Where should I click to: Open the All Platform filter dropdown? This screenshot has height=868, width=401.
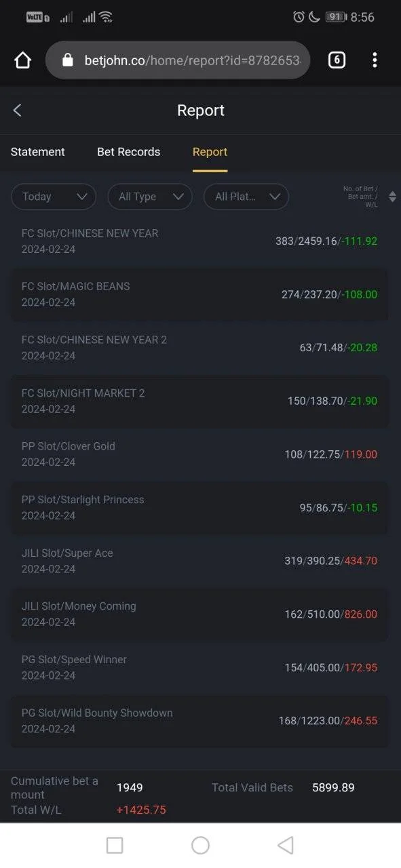[246, 197]
